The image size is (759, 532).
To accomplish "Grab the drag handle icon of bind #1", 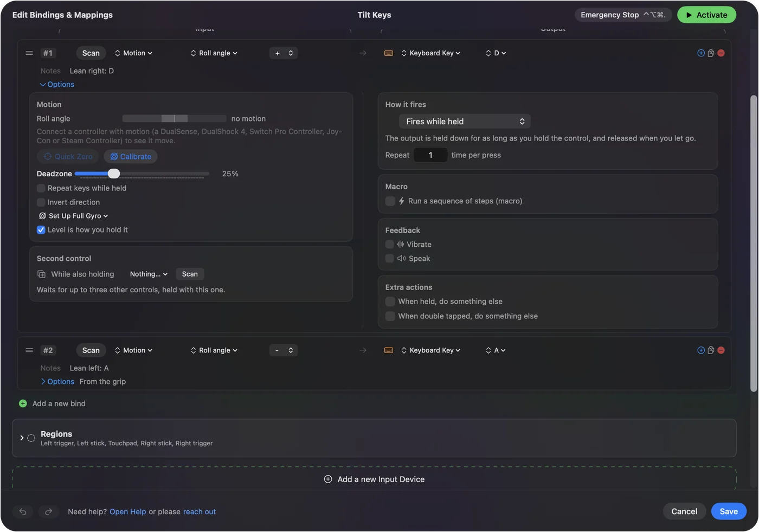I will pyautogui.click(x=29, y=53).
